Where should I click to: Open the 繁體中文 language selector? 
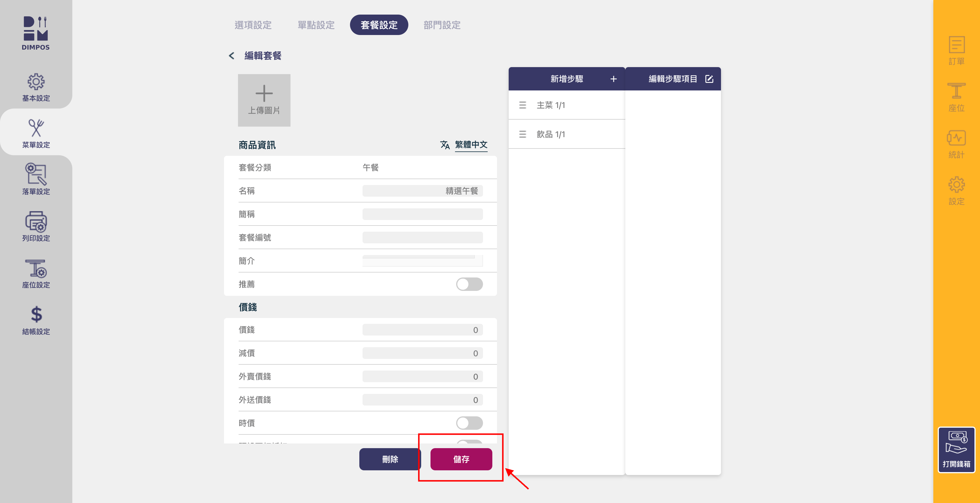pos(470,145)
